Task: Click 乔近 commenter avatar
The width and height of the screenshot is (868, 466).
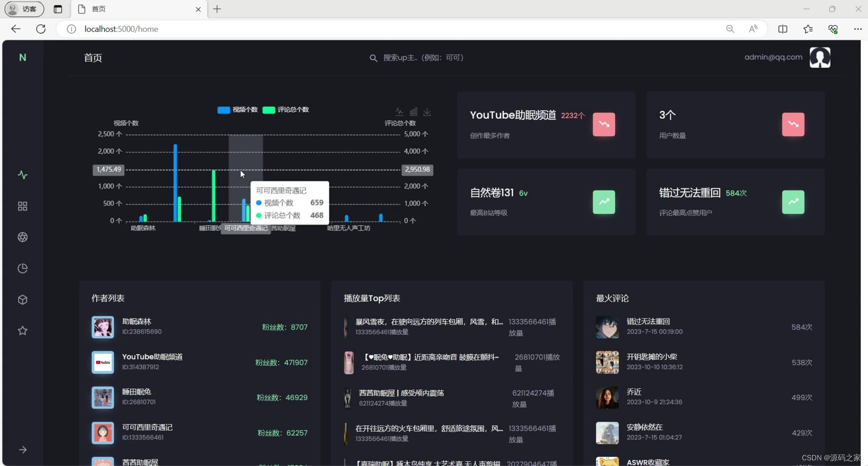Action: [x=607, y=398]
